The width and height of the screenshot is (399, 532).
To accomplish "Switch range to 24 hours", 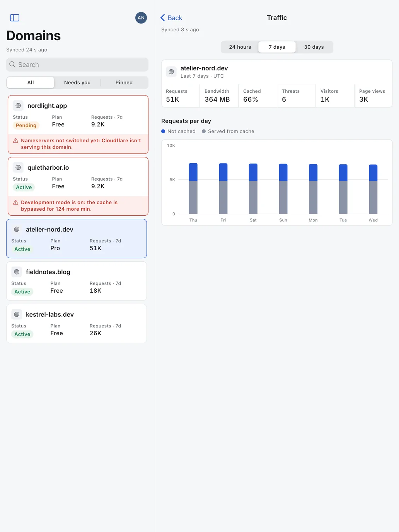I will point(240,47).
